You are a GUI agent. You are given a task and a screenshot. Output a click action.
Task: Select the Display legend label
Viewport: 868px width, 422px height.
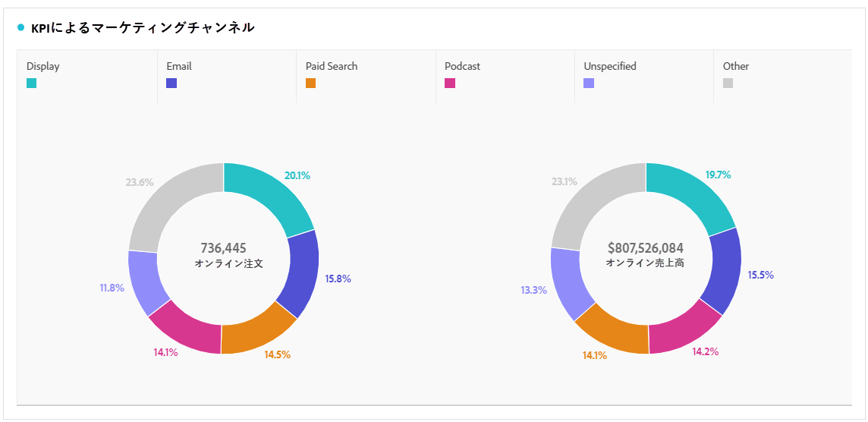(x=42, y=66)
